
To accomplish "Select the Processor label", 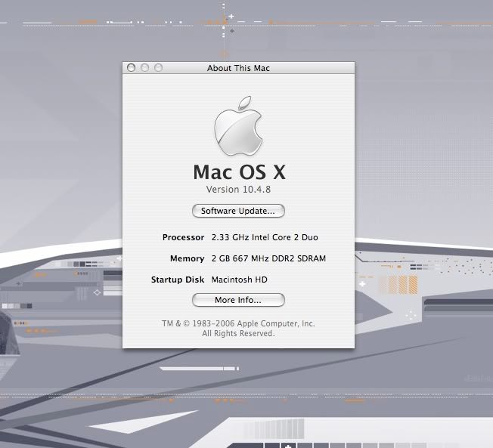I will pyautogui.click(x=183, y=237).
